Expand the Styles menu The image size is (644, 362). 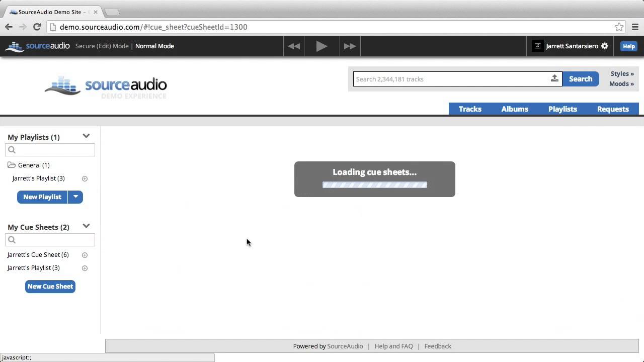click(622, 74)
